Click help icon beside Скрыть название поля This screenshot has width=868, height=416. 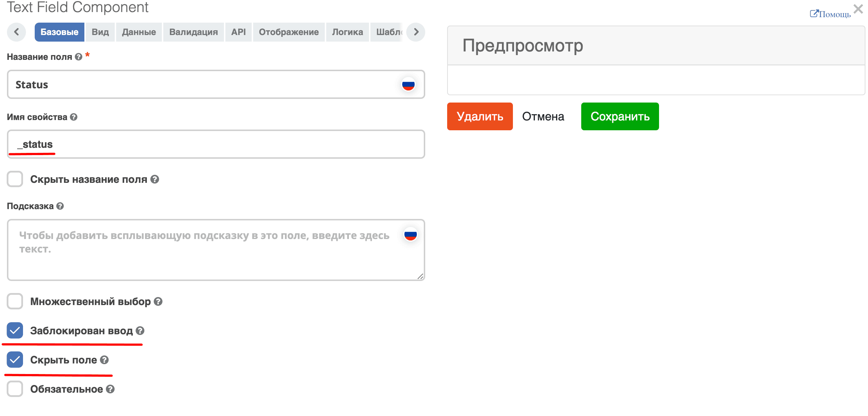pos(155,179)
